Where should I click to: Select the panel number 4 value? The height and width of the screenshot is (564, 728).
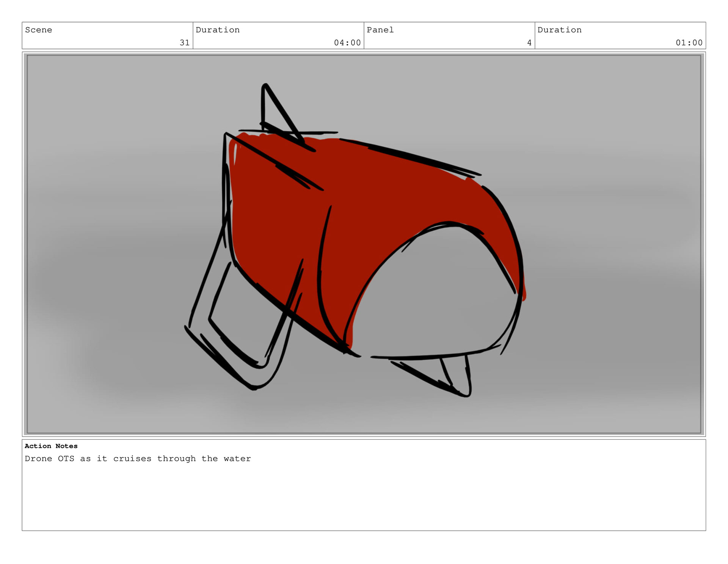click(x=529, y=42)
